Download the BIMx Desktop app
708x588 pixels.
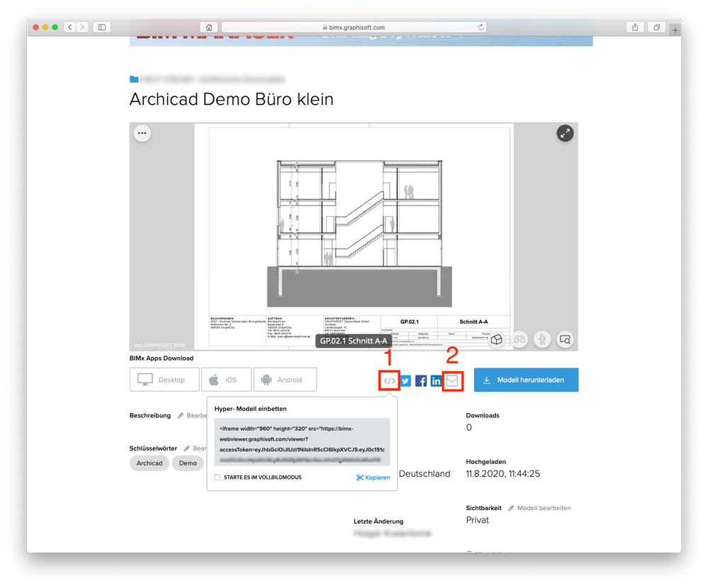pyautogui.click(x=164, y=380)
